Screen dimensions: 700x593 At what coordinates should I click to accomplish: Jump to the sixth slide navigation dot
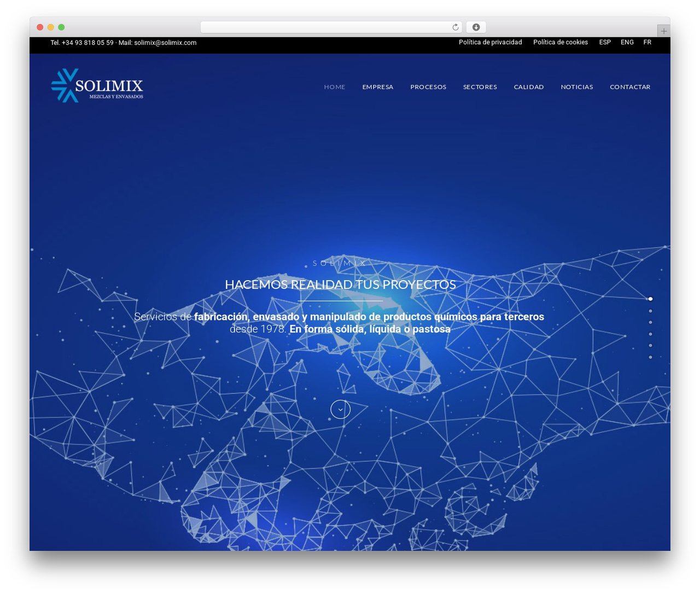[x=650, y=357]
